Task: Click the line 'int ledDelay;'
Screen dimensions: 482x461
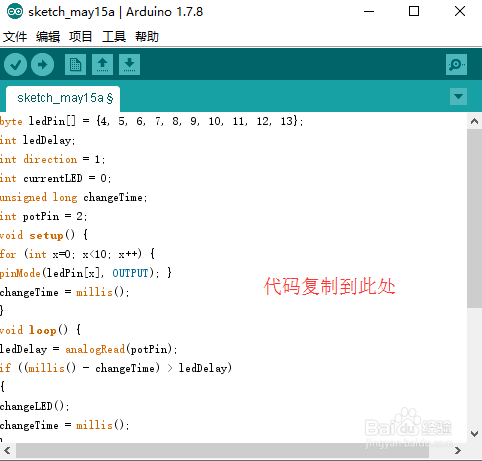Action: 38,140
